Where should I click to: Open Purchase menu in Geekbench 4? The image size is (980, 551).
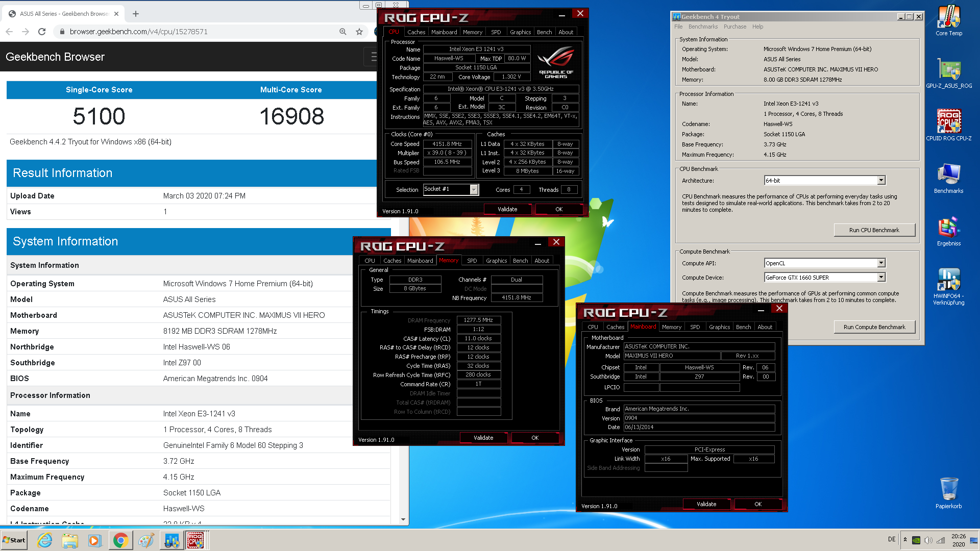pyautogui.click(x=735, y=27)
